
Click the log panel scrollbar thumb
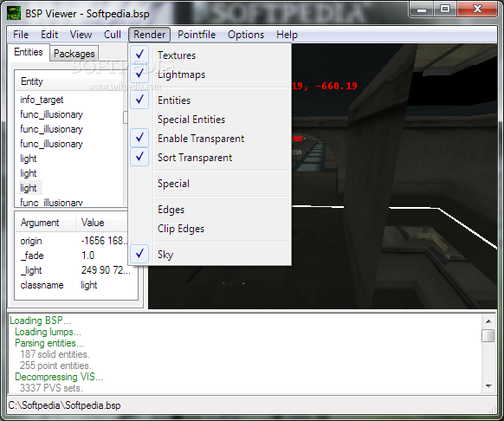click(x=488, y=335)
